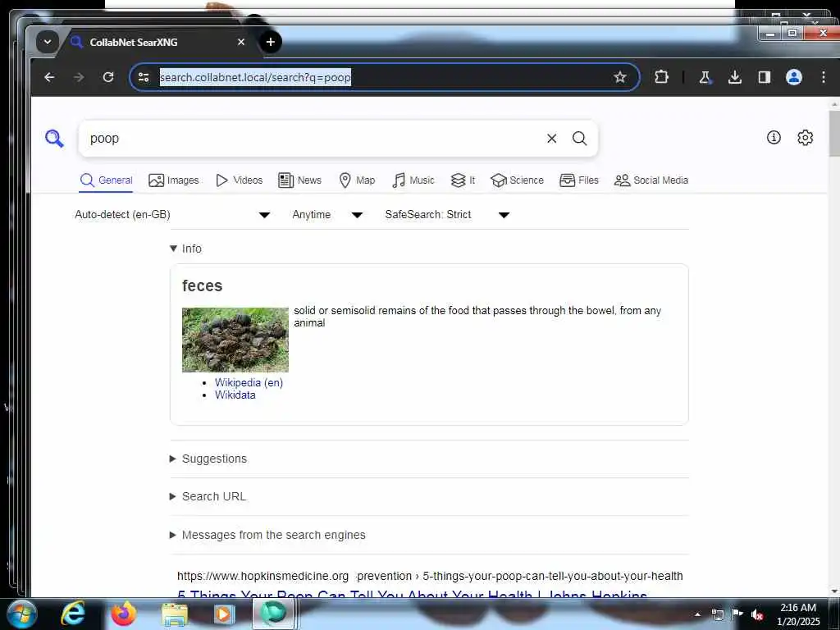Click the muted volume tray icon

757,614
